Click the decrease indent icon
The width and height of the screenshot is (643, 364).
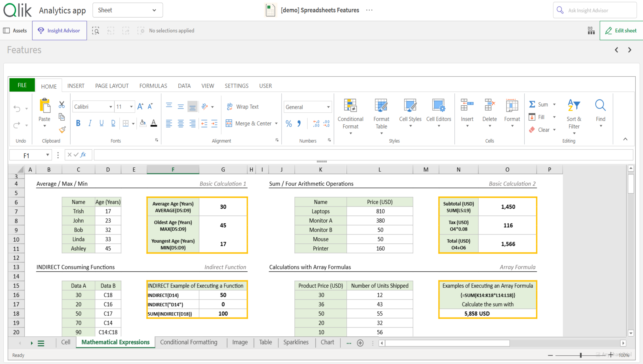[x=204, y=124]
